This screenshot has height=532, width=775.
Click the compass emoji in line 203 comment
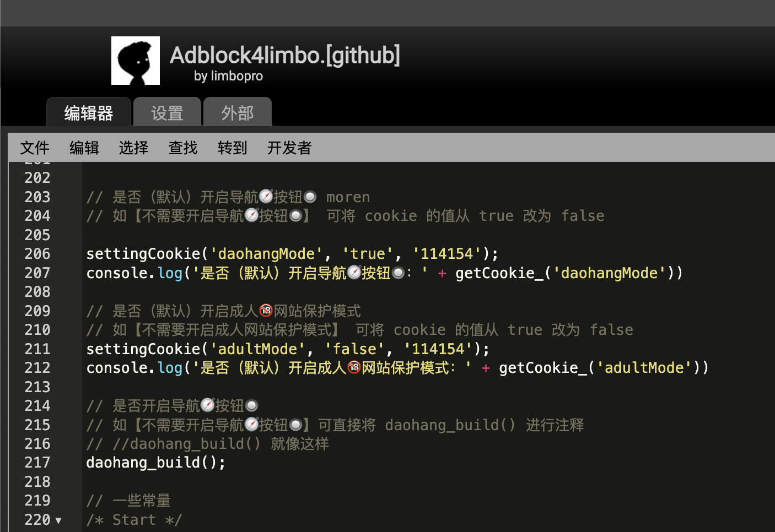tap(266, 197)
